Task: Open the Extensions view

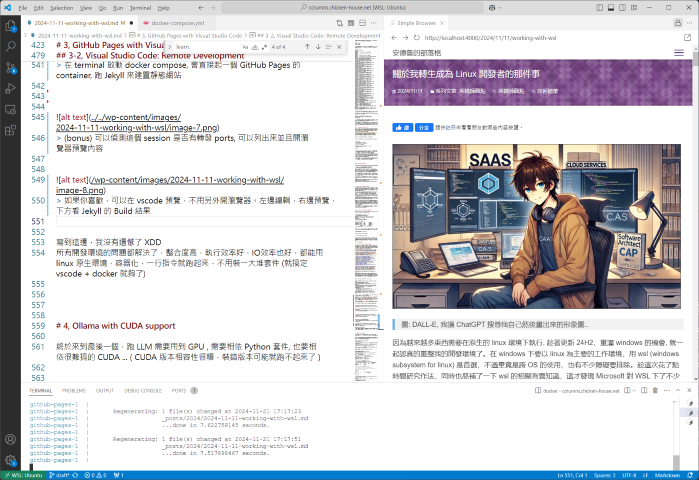Action: tap(10, 130)
